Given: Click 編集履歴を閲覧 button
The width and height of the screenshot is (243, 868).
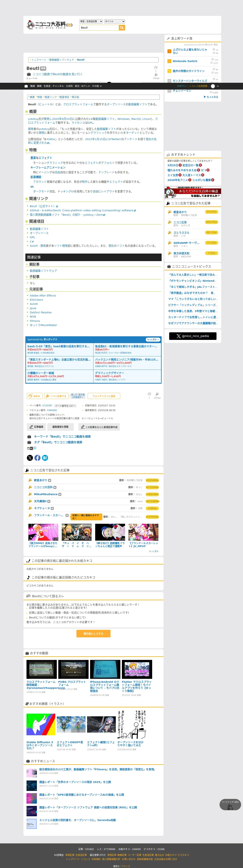Looking at the screenshot, I should [x=60, y=427].
